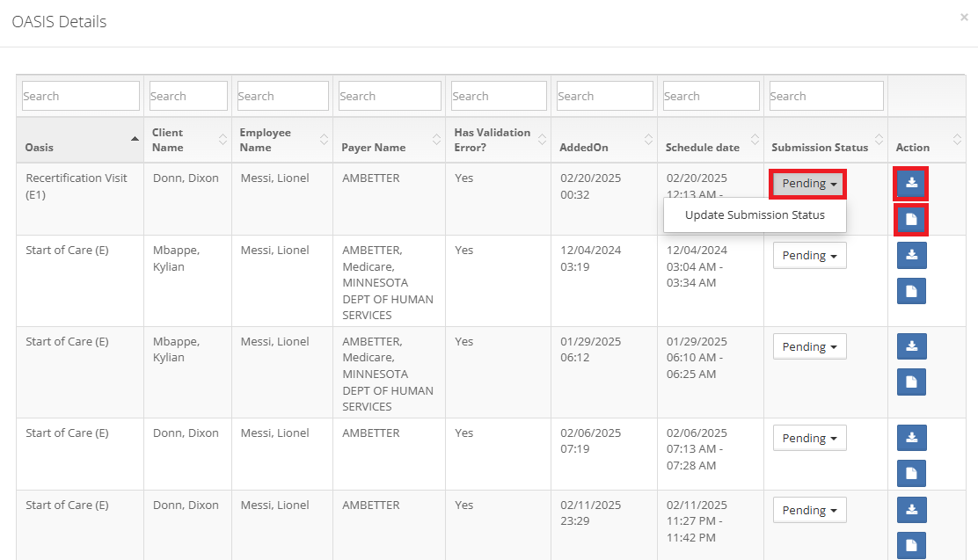Focus the Oasis column search box
The width and height of the screenshot is (978, 560).
click(80, 96)
